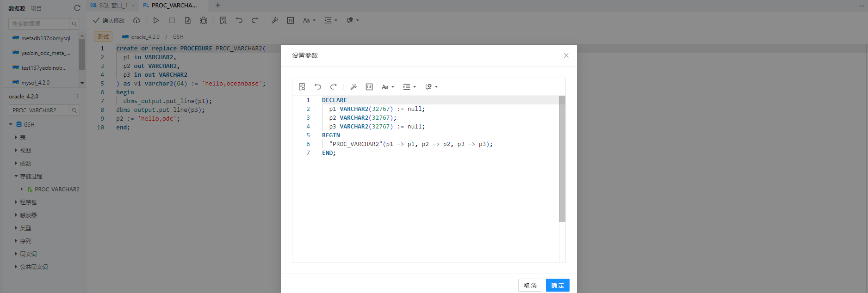Click the compile file icon in main toolbar
This screenshot has width=868, height=293.
click(x=188, y=20)
